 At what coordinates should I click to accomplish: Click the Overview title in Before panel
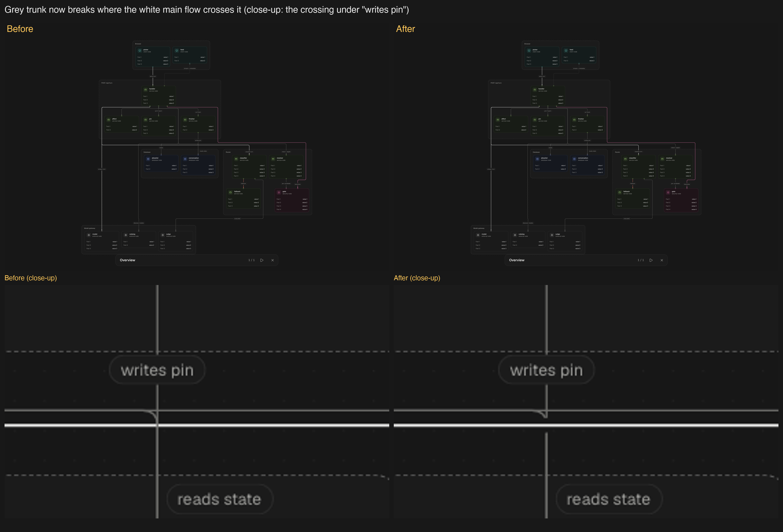click(x=127, y=260)
